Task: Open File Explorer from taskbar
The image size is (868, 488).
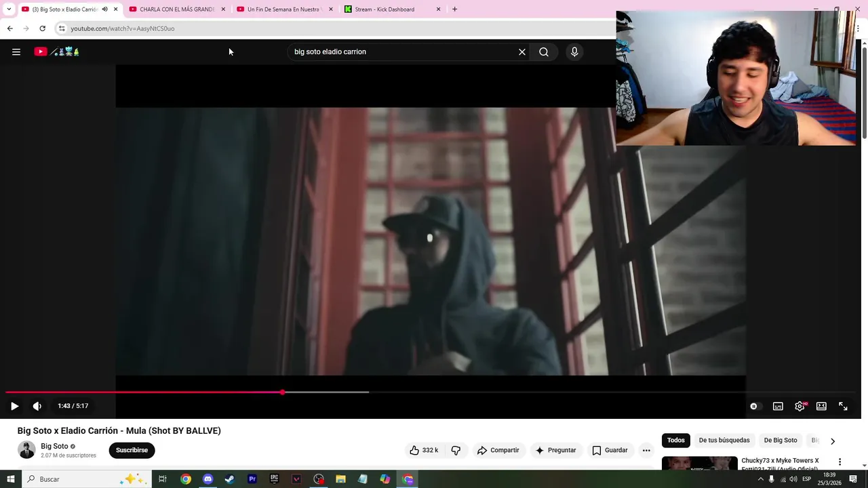Action: (x=340, y=479)
